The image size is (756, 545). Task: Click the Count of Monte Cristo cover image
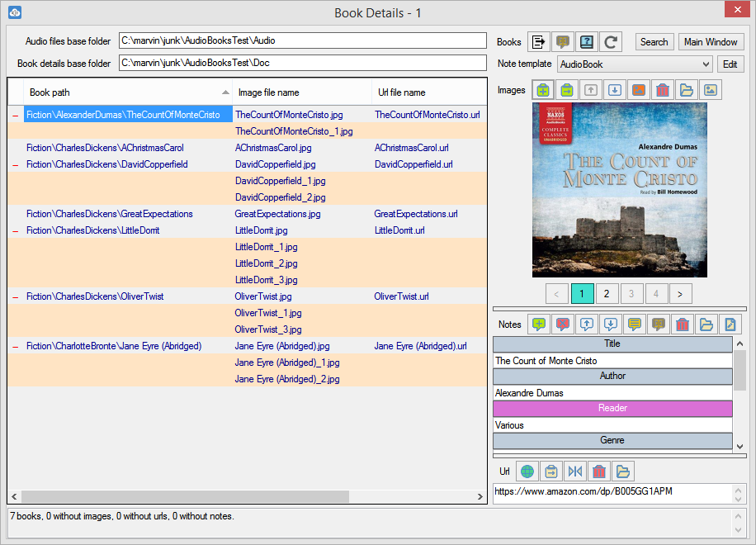click(x=620, y=190)
